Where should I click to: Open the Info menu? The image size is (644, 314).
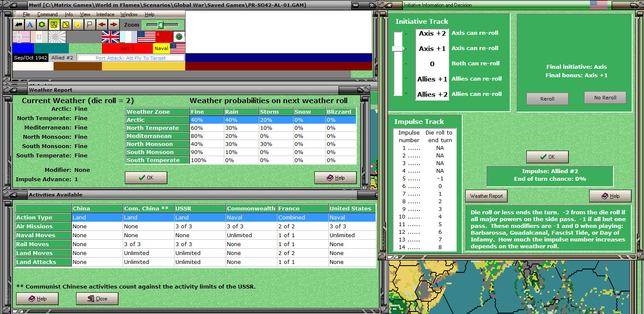(69, 14)
